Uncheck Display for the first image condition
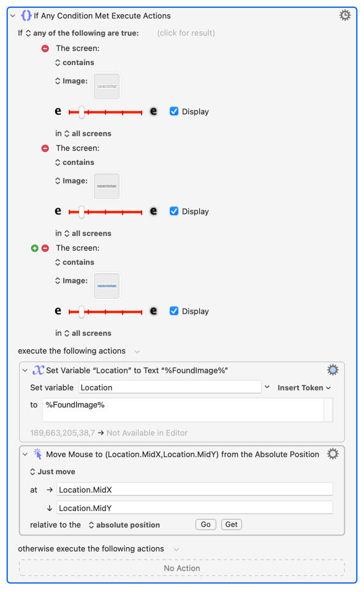Image resolution: width=364 pixels, height=592 pixels. (174, 112)
